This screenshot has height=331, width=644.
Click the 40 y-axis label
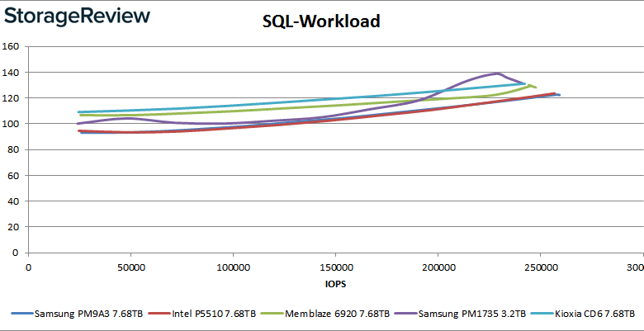point(13,201)
